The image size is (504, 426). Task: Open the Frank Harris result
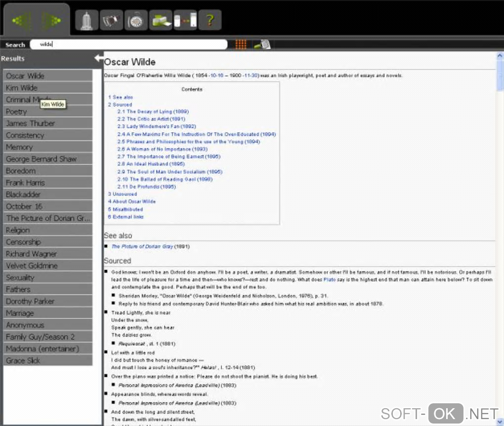coord(47,183)
